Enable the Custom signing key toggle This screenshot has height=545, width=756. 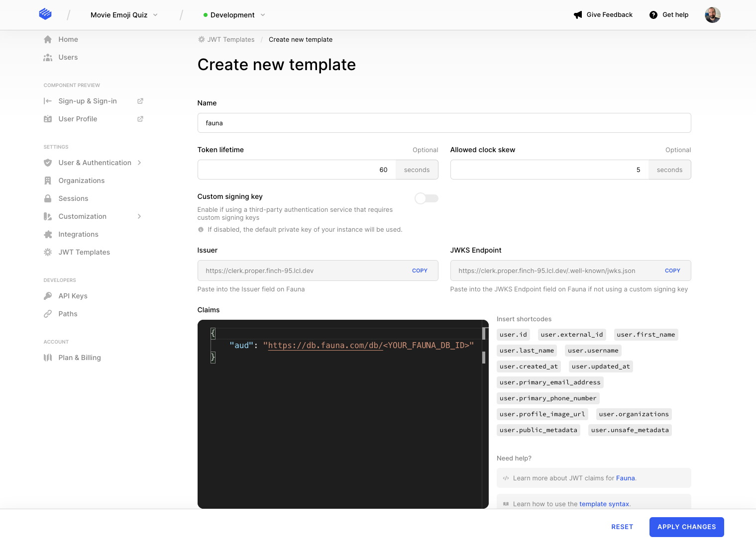427,198
